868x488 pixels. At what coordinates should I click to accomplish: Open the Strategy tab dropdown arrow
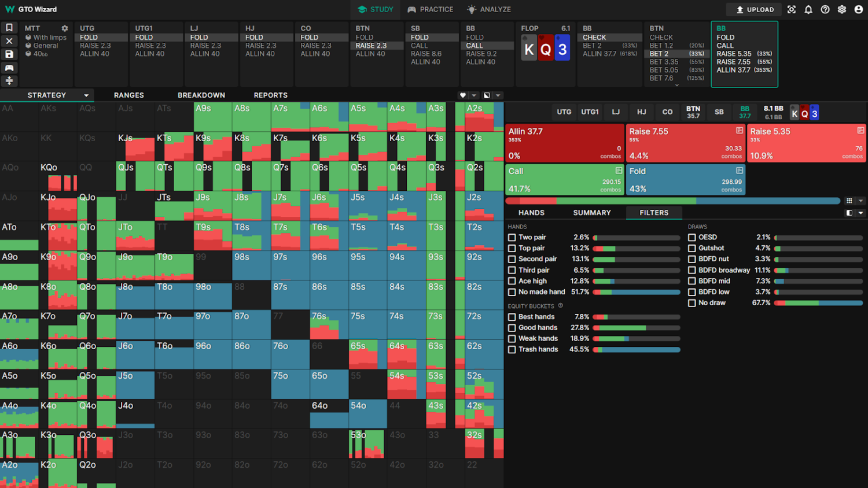coord(86,95)
